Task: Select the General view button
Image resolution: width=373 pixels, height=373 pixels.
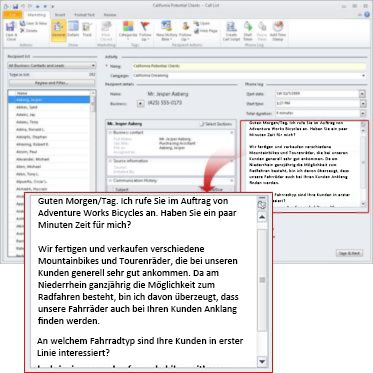Action: pos(58,31)
